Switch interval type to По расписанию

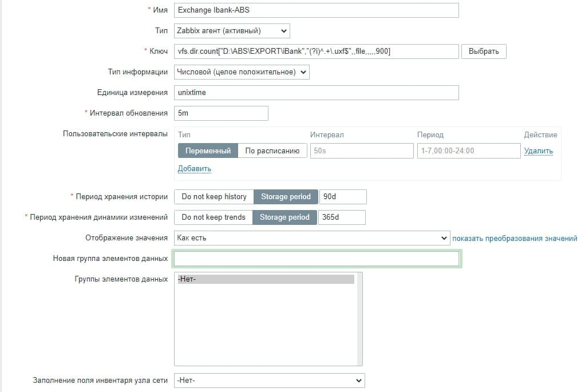[x=272, y=151]
